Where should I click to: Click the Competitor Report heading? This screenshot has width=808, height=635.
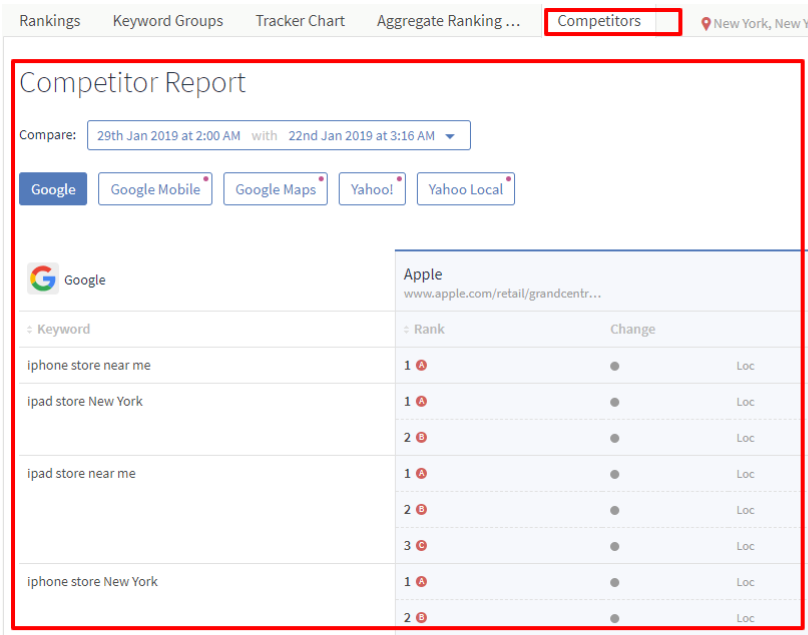tap(132, 82)
